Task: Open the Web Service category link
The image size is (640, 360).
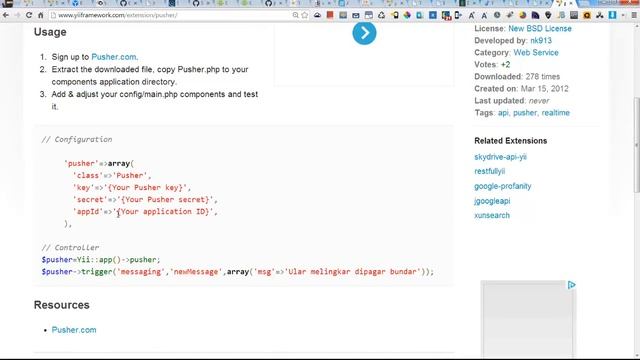Action: (x=536, y=53)
